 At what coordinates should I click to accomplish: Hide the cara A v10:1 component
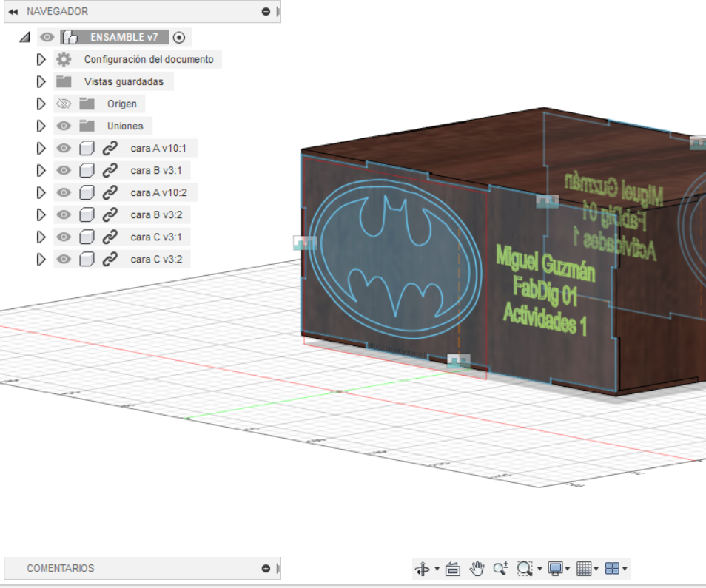point(64,148)
